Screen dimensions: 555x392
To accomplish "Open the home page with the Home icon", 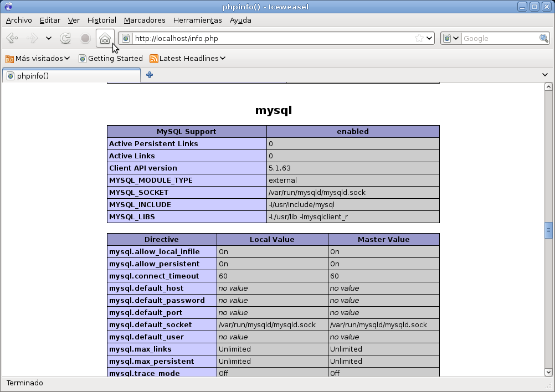I will [x=104, y=38].
